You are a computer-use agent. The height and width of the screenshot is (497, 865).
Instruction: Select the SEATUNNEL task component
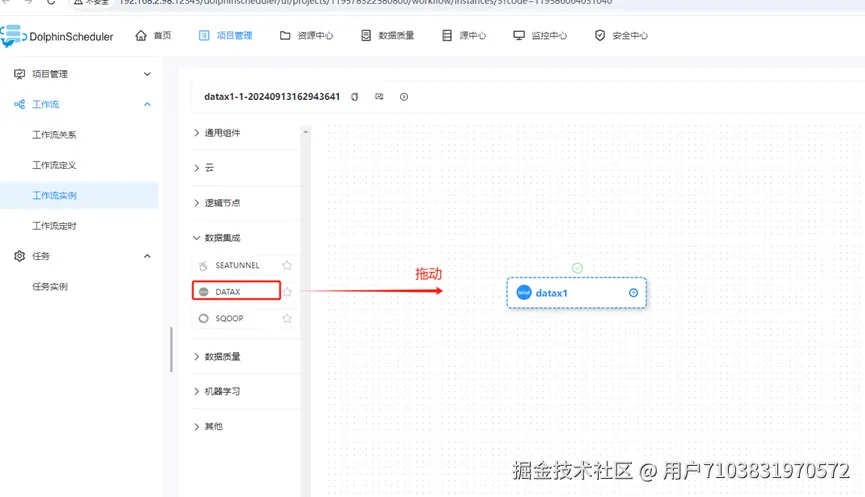[x=236, y=265]
